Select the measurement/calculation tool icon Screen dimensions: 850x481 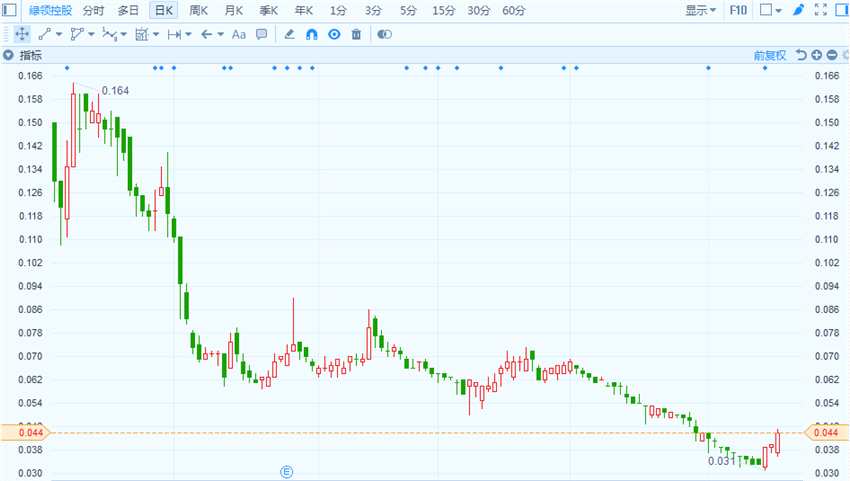click(141, 34)
